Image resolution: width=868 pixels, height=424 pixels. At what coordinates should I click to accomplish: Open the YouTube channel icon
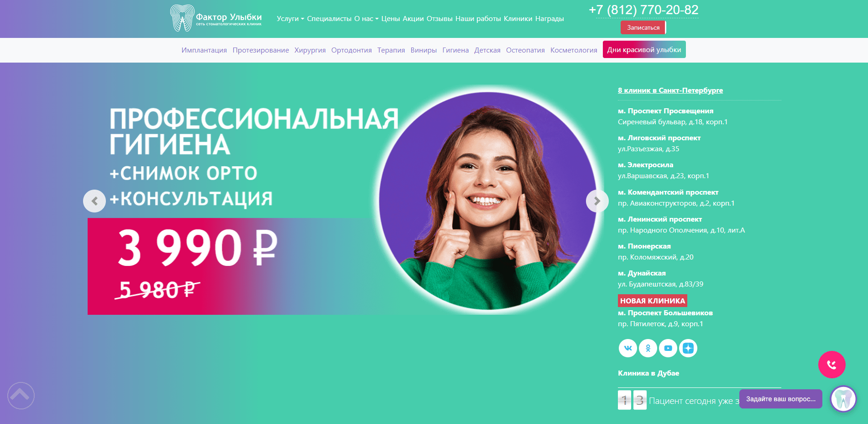click(x=668, y=348)
